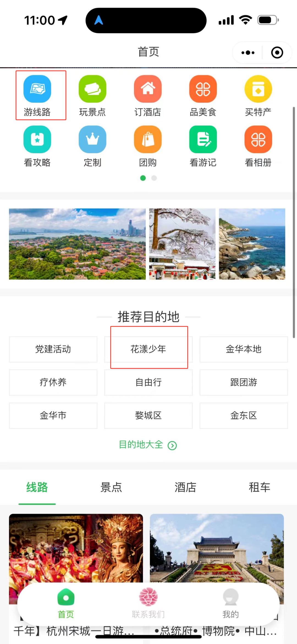Image resolution: width=297 pixels, height=644 pixels.
Task: Choose 花漾少年 destination button
Action: click(x=148, y=349)
